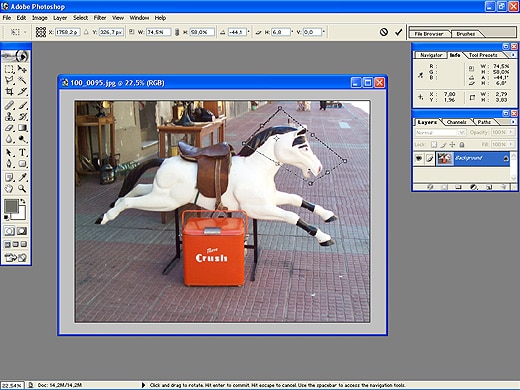The height and width of the screenshot is (390, 520).
Task: Switch to Standard Mode editing
Action: pyautogui.click(x=9, y=231)
